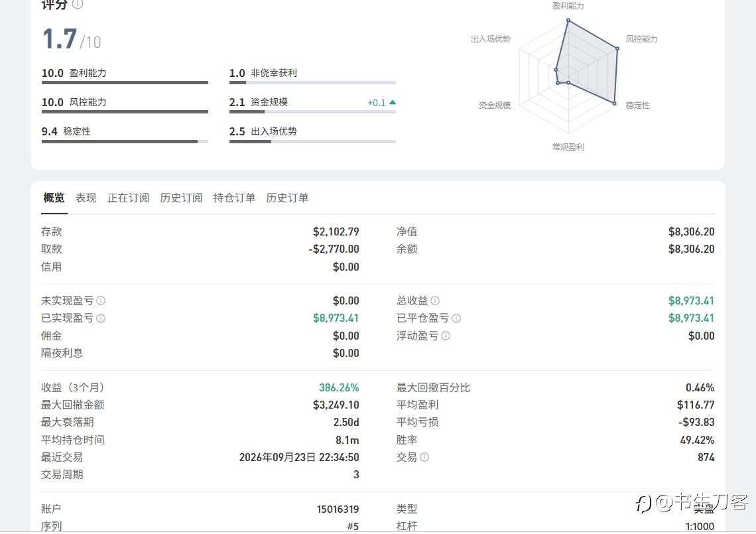
Task: Go to the 持仓订单 tab
Action: tap(234, 198)
